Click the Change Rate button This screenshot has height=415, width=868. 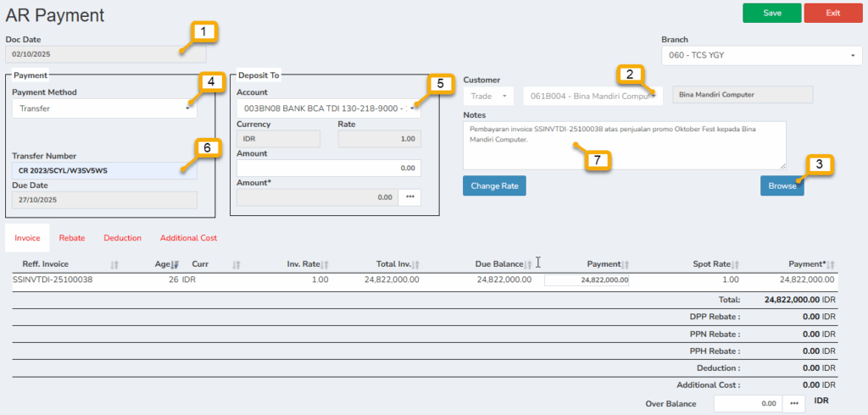[x=495, y=185]
